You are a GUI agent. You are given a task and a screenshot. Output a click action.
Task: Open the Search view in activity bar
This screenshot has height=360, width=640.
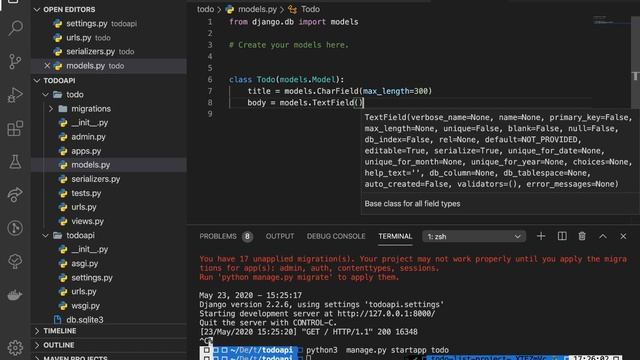[x=15, y=28]
